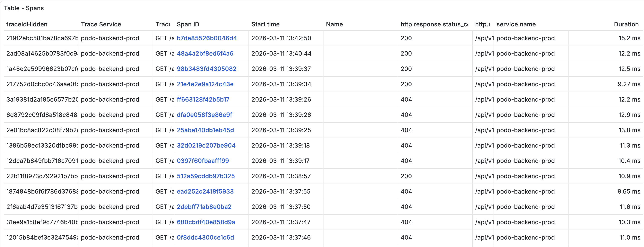Sort the table by Start time header
This screenshot has height=247, width=644.
266,24
